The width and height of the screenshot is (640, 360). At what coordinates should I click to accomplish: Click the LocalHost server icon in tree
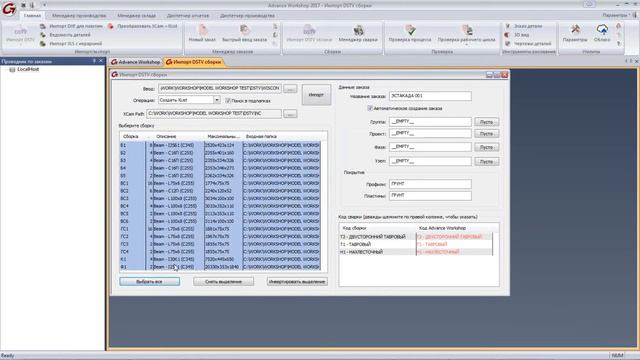coord(12,70)
